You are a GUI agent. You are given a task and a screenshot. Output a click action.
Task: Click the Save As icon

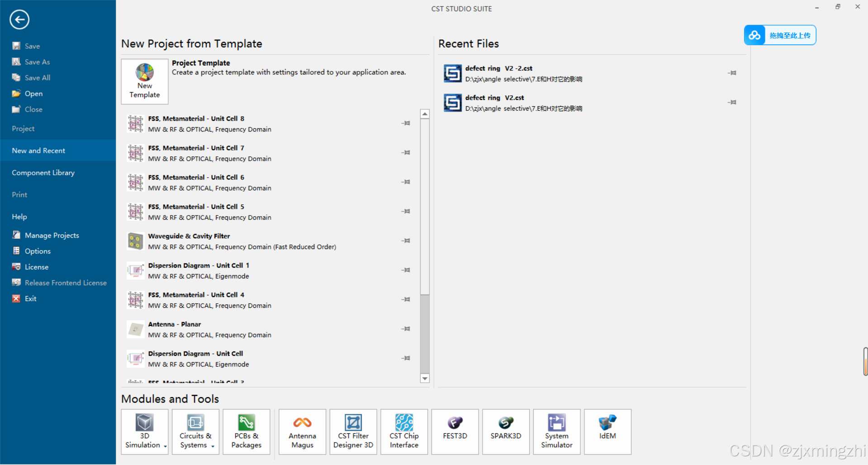click(16, 61)
